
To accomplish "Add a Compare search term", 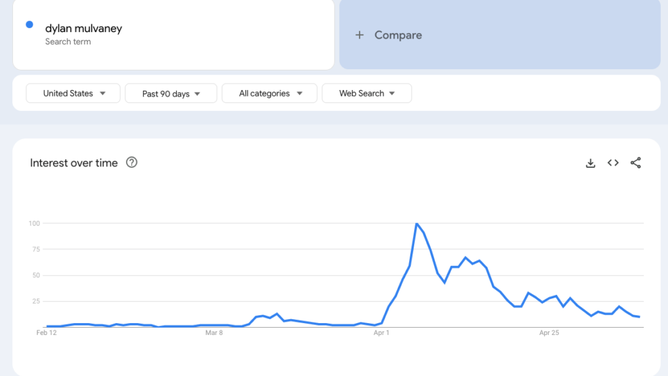I will (500, 34).
